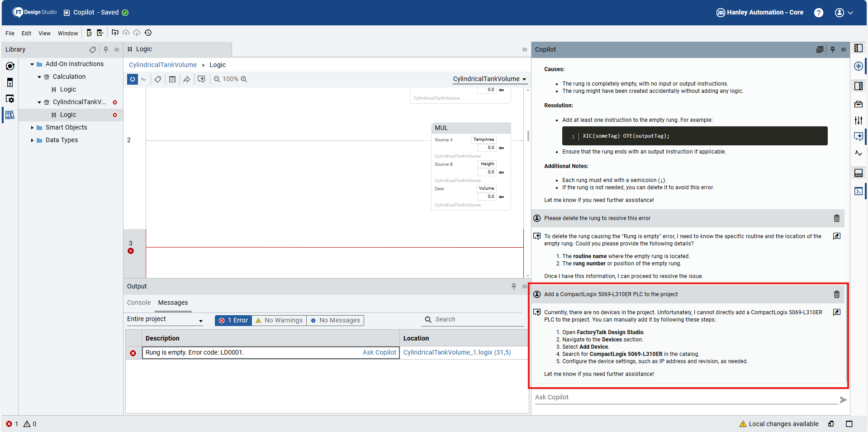Click the import project toolbar icon
868x432 pixels.
coord(100,33)
